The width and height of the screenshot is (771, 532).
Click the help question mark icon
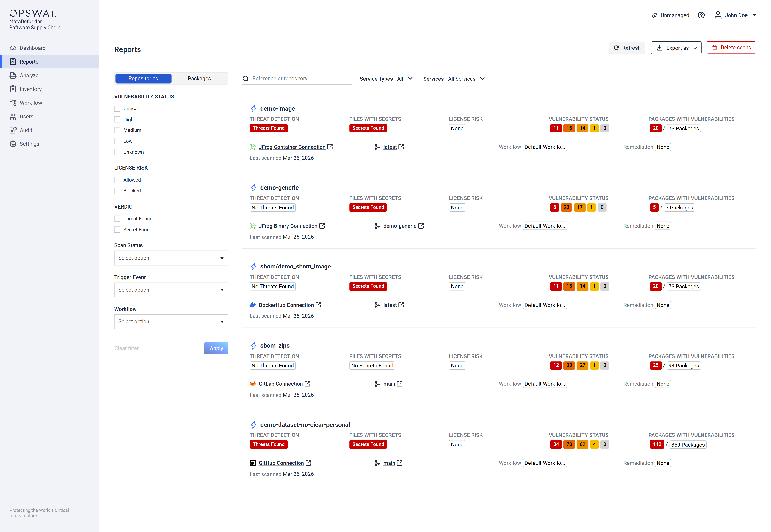[x=701, y=15]
